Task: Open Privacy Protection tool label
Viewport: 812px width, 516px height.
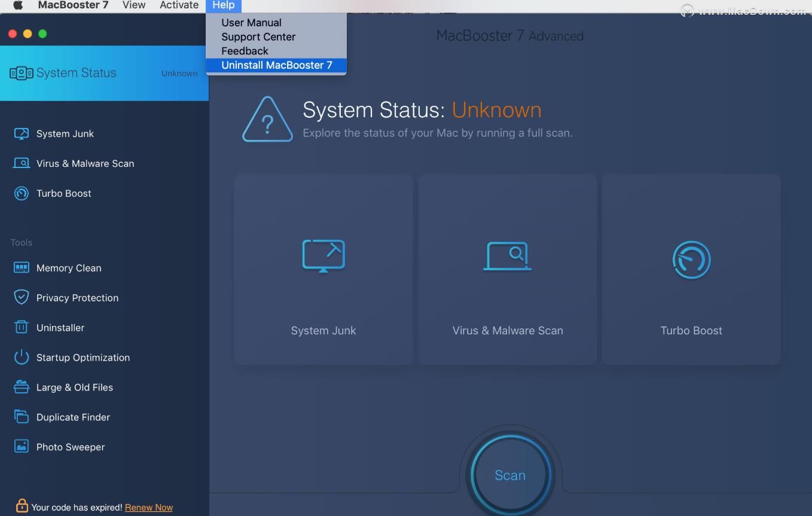Action: coord(78,298)
